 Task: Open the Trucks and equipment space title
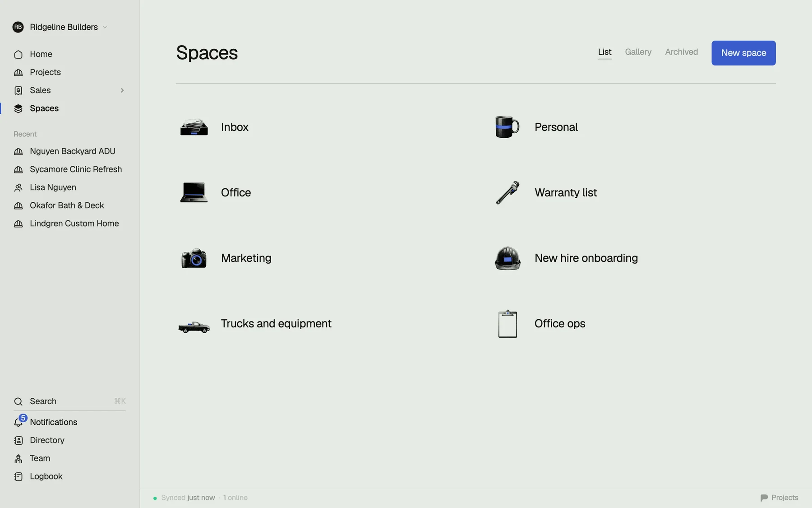point(276,324)
